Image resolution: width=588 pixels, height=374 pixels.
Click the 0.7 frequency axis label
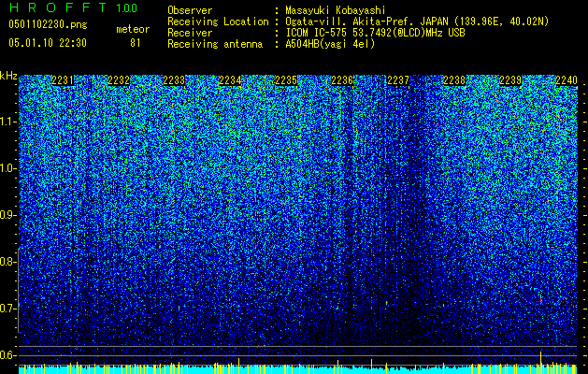(7, 309)
